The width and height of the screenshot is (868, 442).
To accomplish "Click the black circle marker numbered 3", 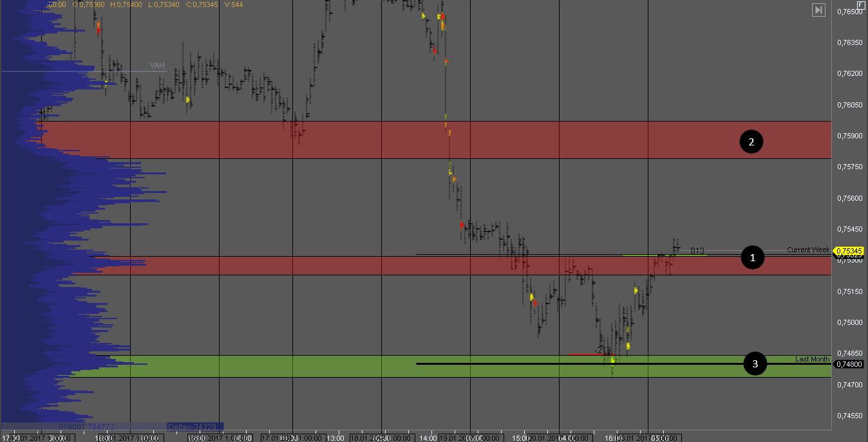I will [755, 364].
